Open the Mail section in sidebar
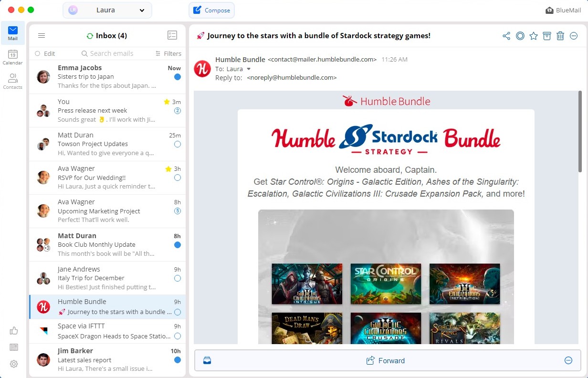Viewport: 588px width, 378px height. point(13,33)
